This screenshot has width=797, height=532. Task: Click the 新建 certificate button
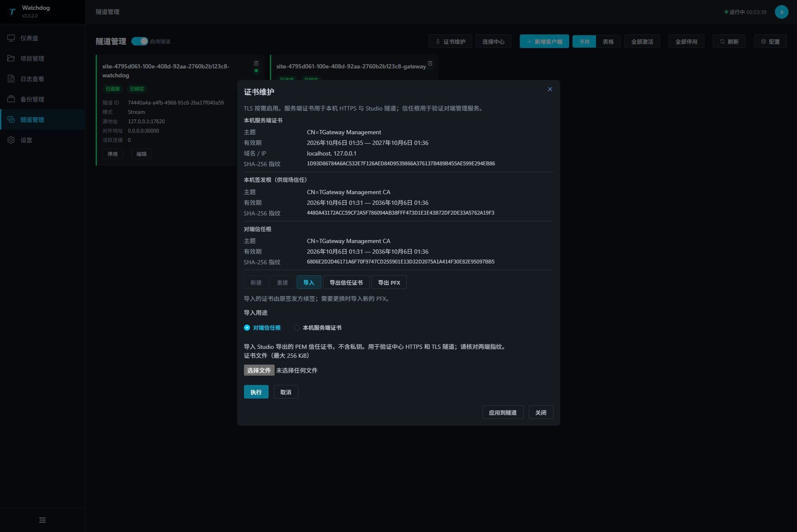point(256,283)
